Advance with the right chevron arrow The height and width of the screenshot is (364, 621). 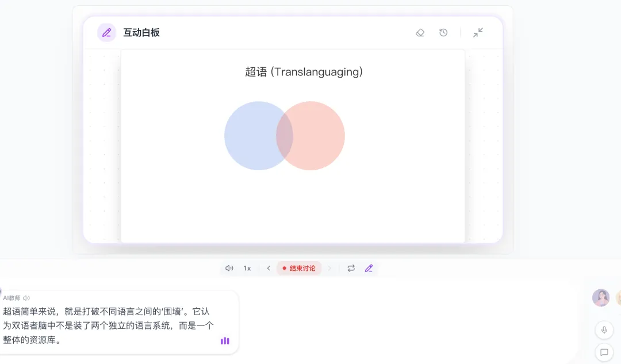(329, 268)
